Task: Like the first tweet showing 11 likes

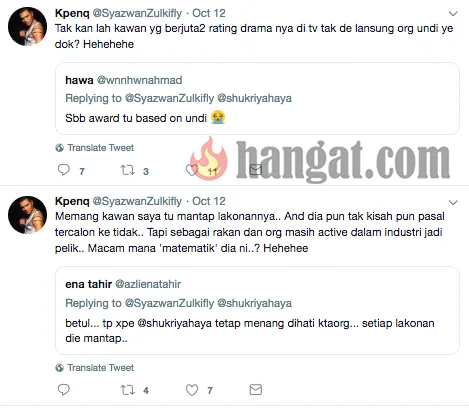Action: [192, 170]
